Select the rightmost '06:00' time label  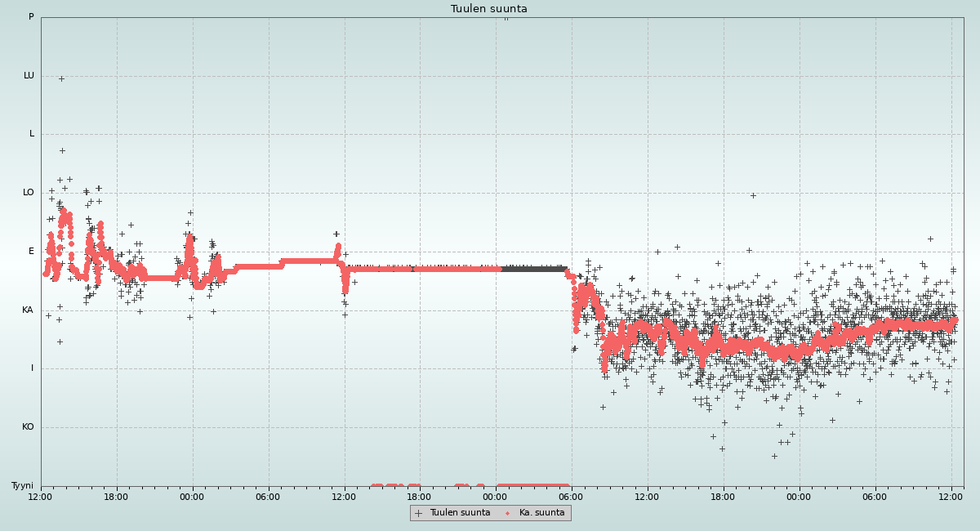click(875, 496)
